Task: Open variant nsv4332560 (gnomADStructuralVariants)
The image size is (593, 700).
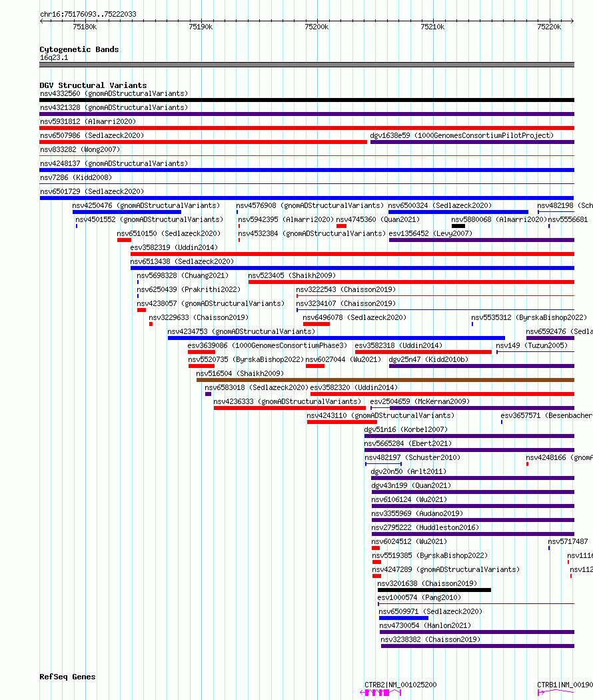Action: pos(114,94)
